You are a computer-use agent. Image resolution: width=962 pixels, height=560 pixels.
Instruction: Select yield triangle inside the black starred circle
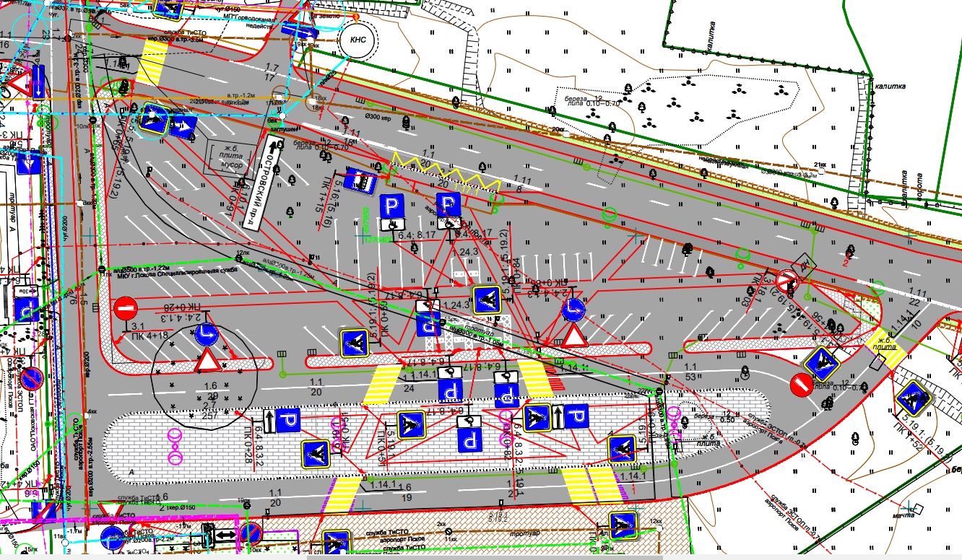click(207, 360)
